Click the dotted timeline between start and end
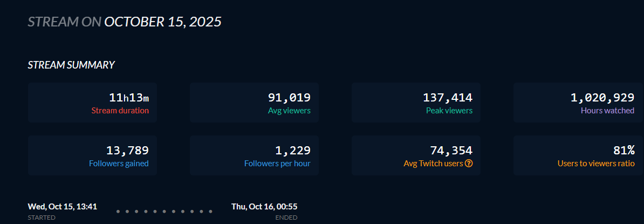The image size is (644, 224). coord(165,211)
